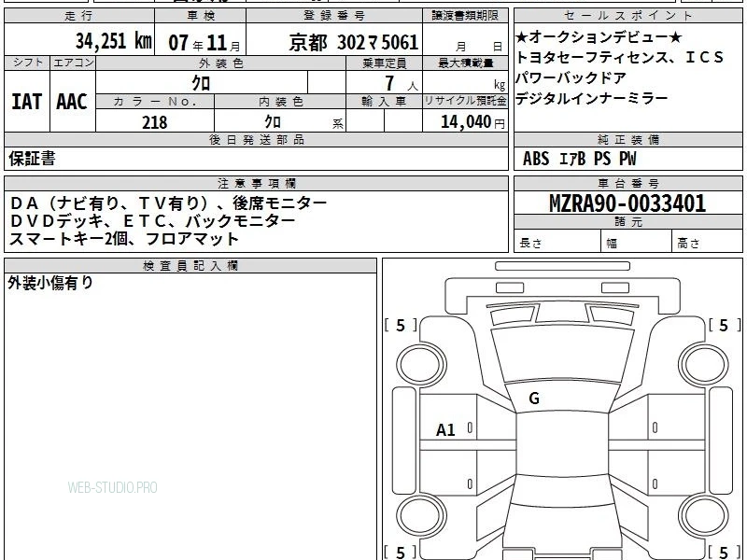Image resolution: width=747 pixels, height=560 pixels.
Task: Select the クロ value under 外装色
Action: (201, 83)
